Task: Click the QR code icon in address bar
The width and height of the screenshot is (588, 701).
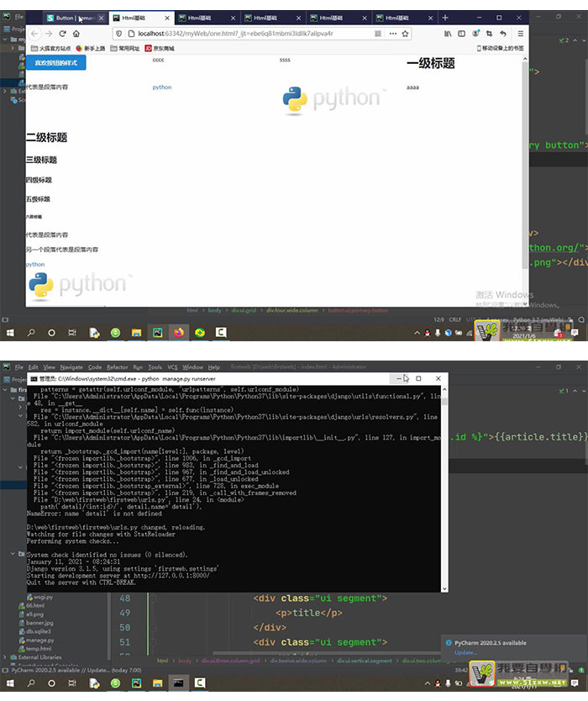Action: click(x=378, y=34)
